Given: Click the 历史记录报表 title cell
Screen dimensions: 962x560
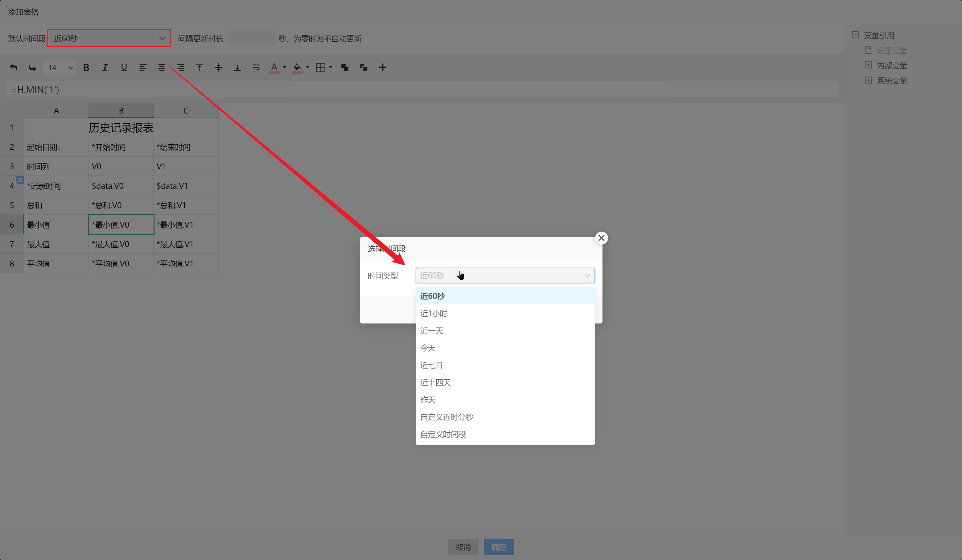Looking at the screenshot, I should (121, 127).
